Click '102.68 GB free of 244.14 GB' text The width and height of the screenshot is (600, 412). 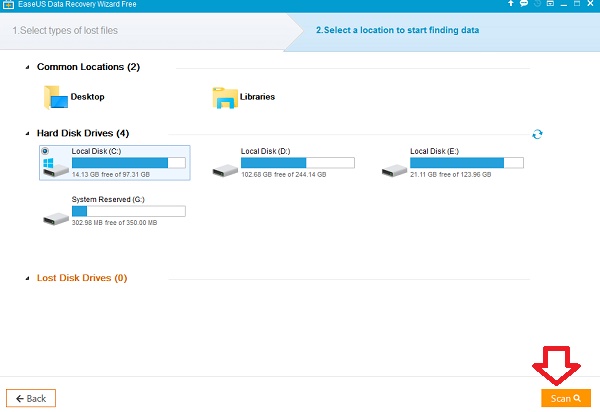click(x=284, y=174)
